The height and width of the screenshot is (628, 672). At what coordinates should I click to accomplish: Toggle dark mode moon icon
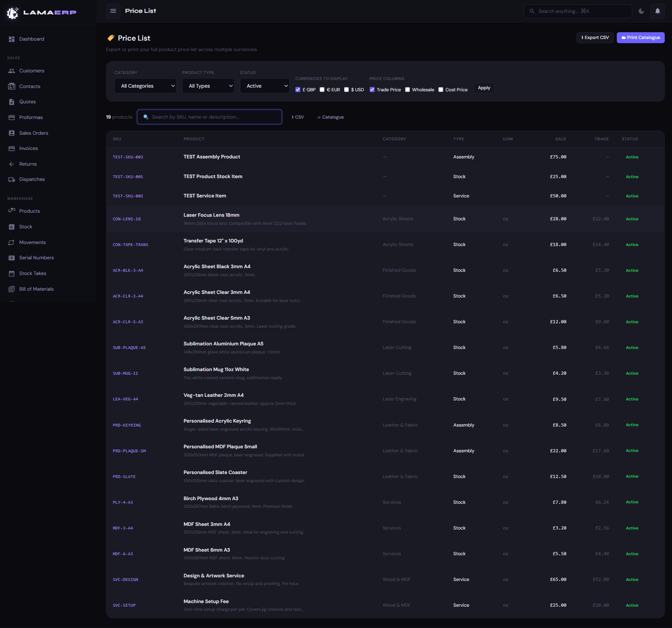coord(641,11)
